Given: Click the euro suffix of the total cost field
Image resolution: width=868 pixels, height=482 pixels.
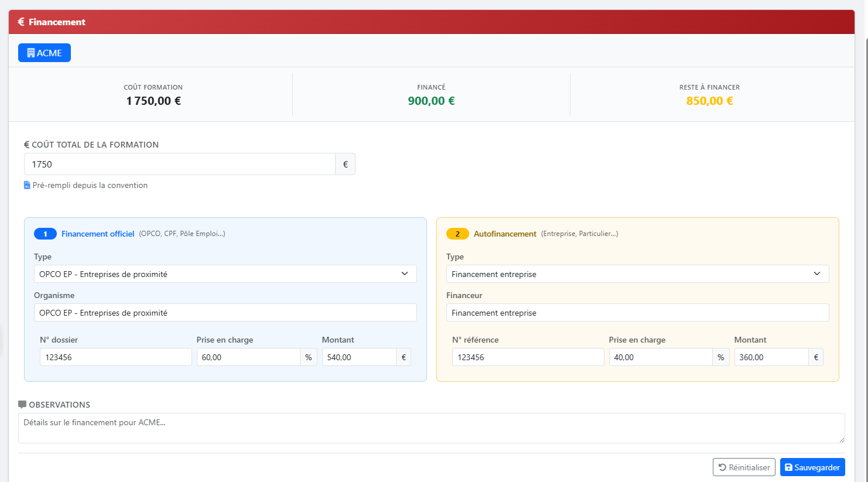Looking at the screenshot, I should 346,164.
